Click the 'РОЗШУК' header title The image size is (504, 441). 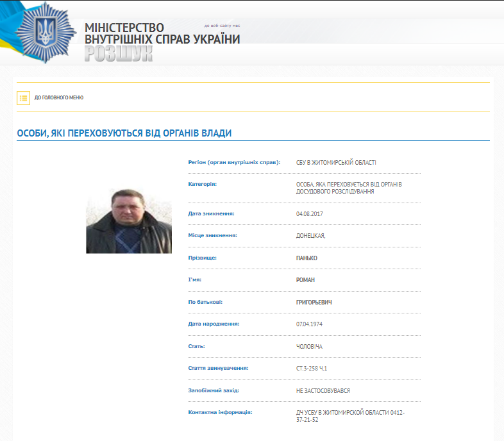click(118, 53)
